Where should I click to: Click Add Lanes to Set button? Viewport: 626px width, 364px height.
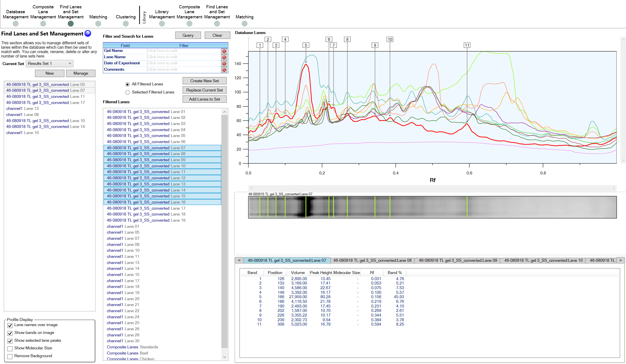point(204,99)
